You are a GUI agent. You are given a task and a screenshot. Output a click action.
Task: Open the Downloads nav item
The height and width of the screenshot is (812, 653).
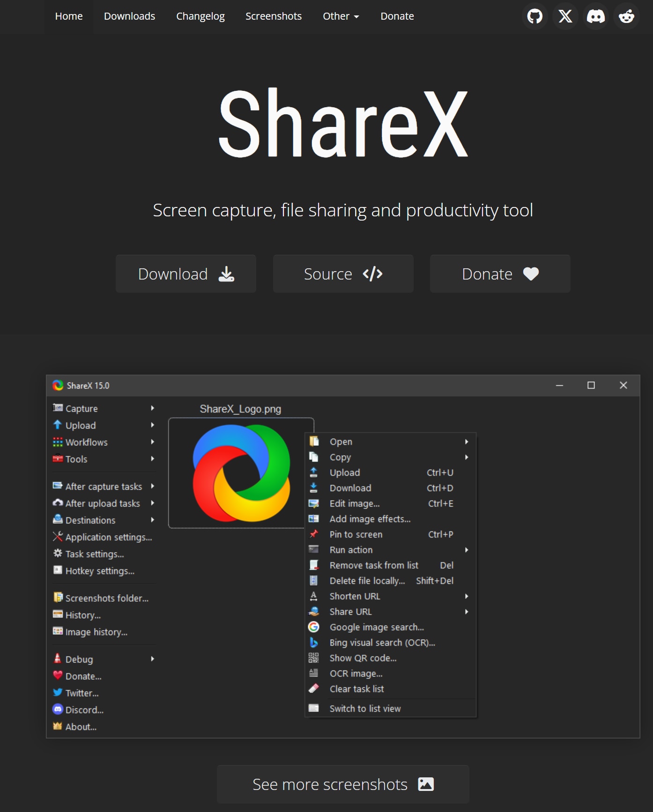129,16
